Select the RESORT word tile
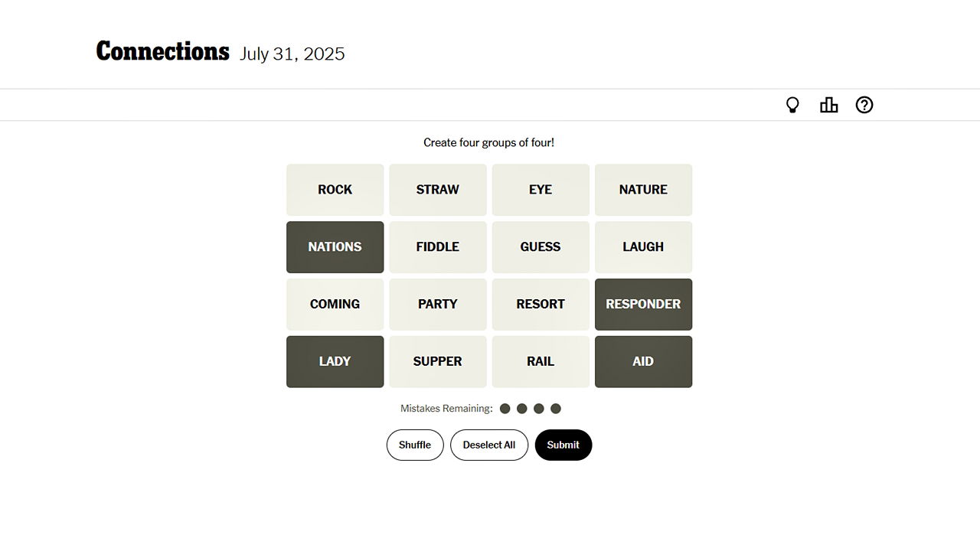This screenshot has height=551, width=980. [x=541, y=305]
